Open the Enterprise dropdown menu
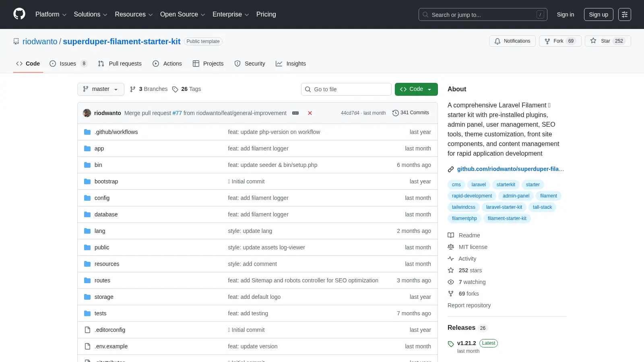Image resolution: width=644 pixels, height=362 pixels. [x=231, y=14]
